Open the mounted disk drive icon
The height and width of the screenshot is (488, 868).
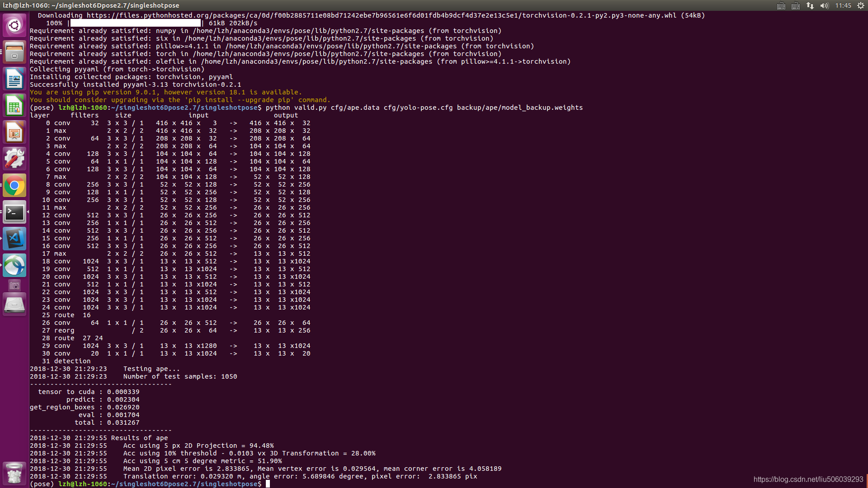tap(14, 305)
